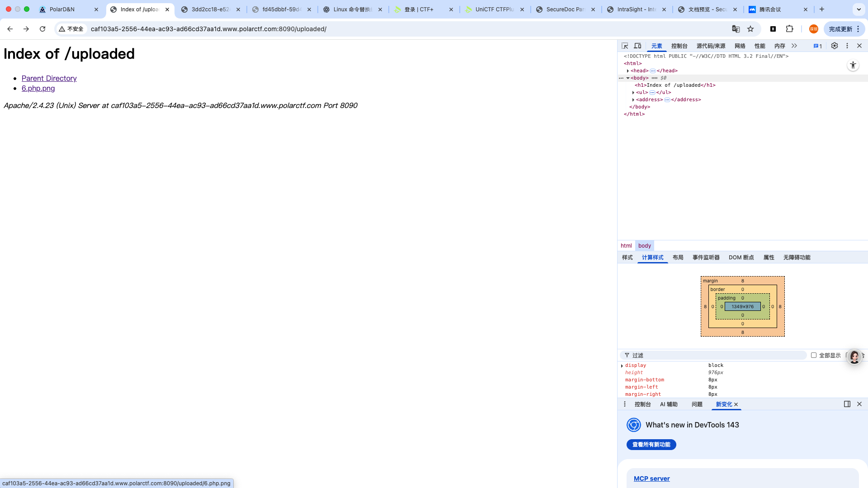This screenshot has height=488, width=868.
Task: Expand the head element node
Action: coord(628,71)
